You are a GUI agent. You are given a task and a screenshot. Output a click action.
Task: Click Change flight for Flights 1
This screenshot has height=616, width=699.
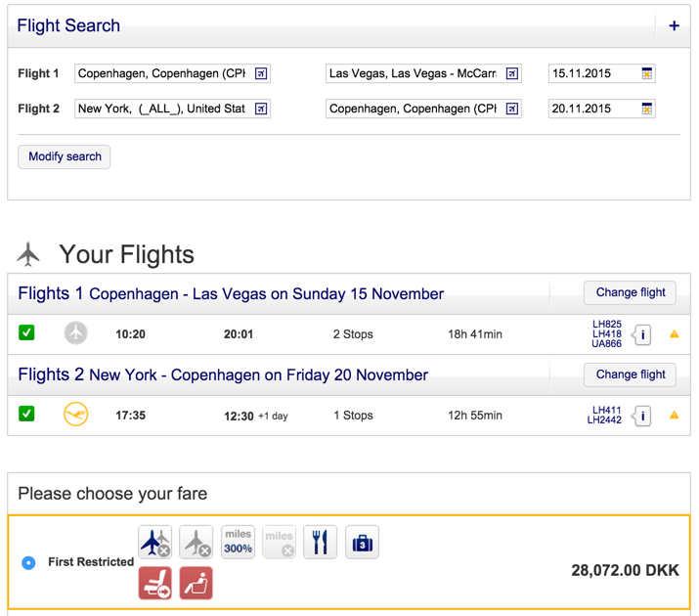click(x=631, y=292)
